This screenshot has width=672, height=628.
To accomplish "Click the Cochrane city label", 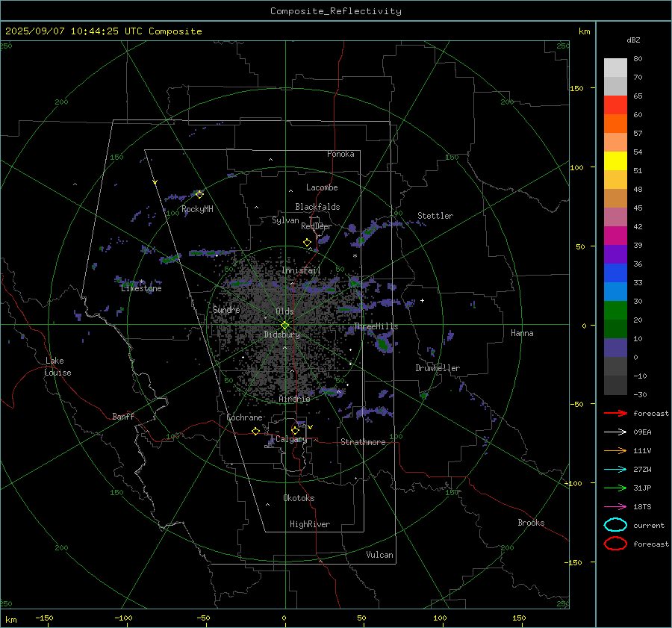I will coord(244,417).
